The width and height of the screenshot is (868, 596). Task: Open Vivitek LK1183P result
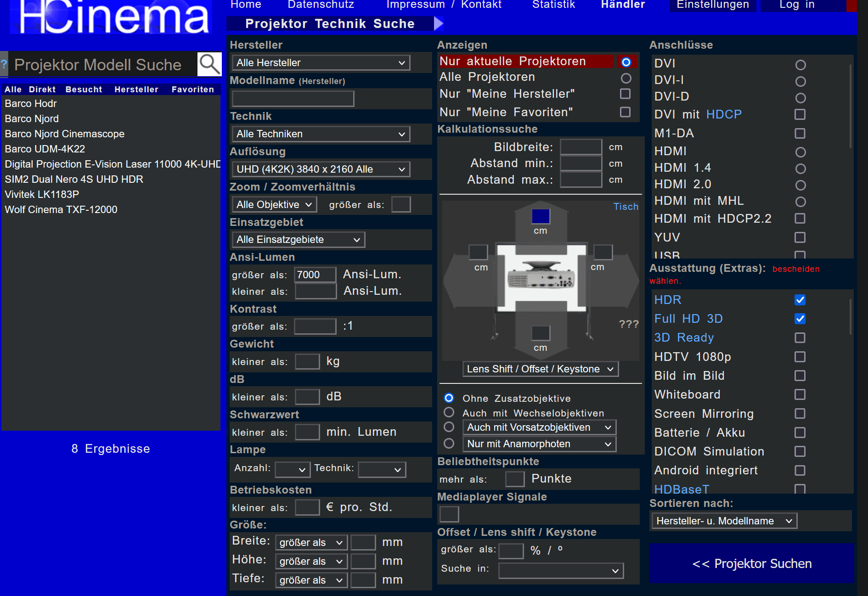click(x=42, y=195)
